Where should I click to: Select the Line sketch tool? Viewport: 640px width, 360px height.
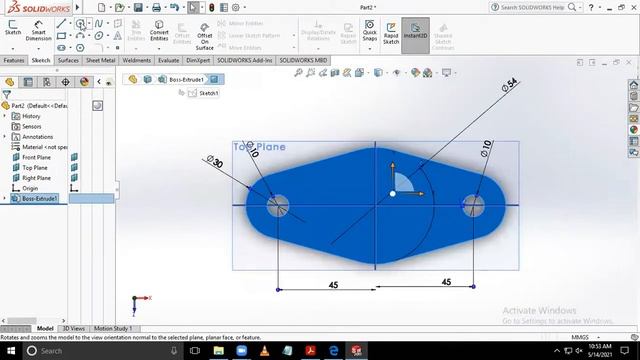[61, 24]
